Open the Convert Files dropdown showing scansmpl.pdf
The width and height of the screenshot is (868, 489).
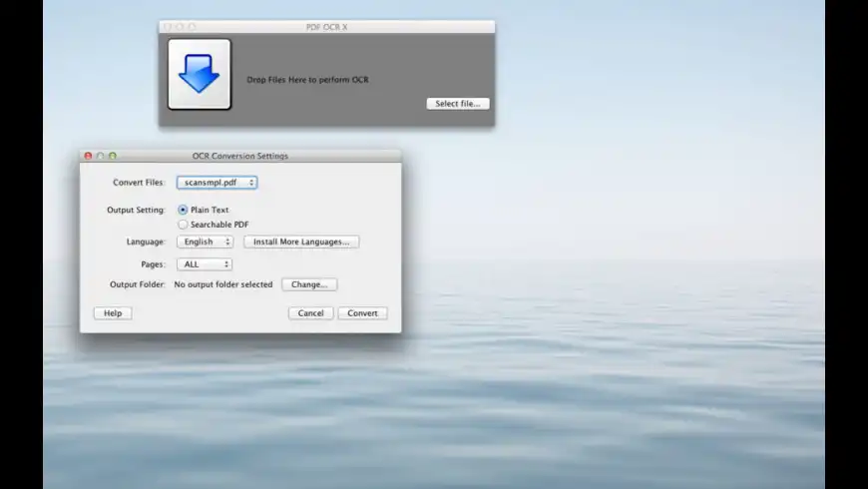217,183
